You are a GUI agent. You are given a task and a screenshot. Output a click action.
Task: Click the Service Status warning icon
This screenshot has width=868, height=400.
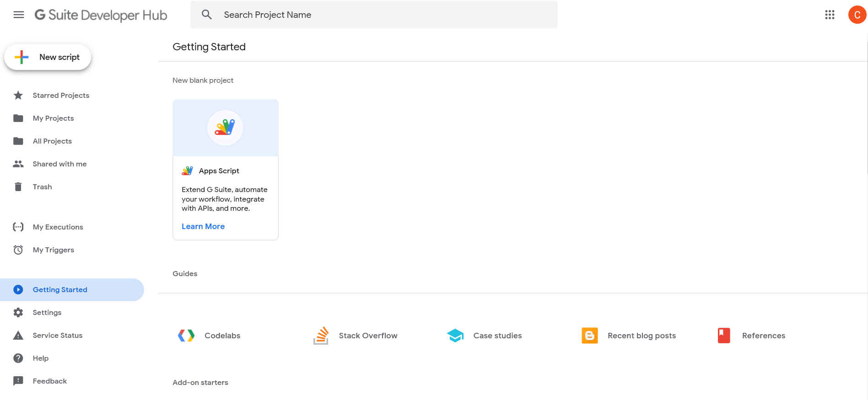18,335
